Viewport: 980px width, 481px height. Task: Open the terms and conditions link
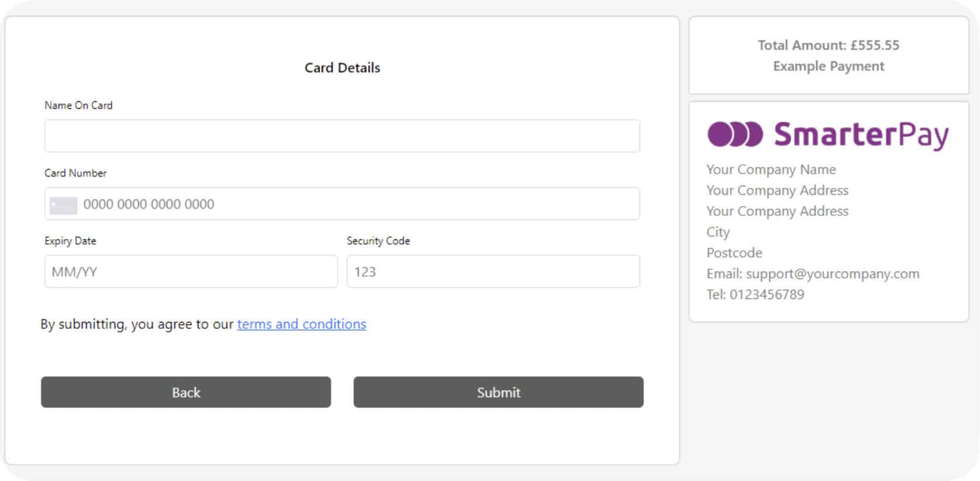pyautogui.click(x=301, y=324)
